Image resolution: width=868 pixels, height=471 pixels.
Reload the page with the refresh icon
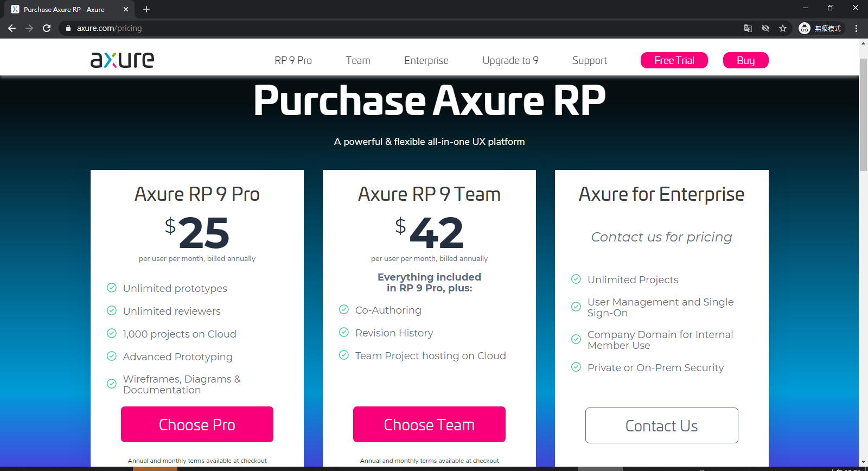[47, 28]
